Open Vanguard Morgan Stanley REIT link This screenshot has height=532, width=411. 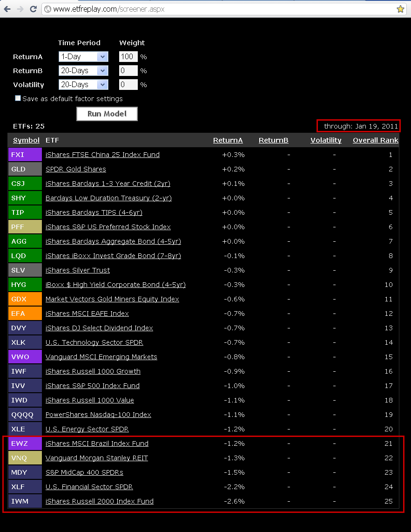(x=97, y=458)
